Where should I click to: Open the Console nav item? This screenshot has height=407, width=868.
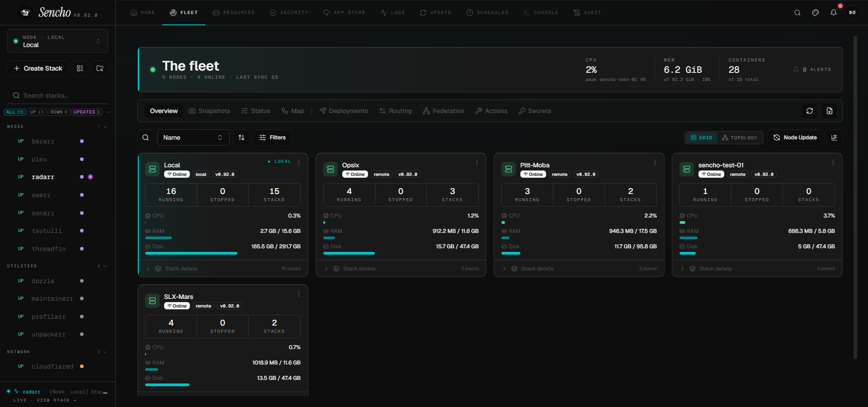click(541, 13)
